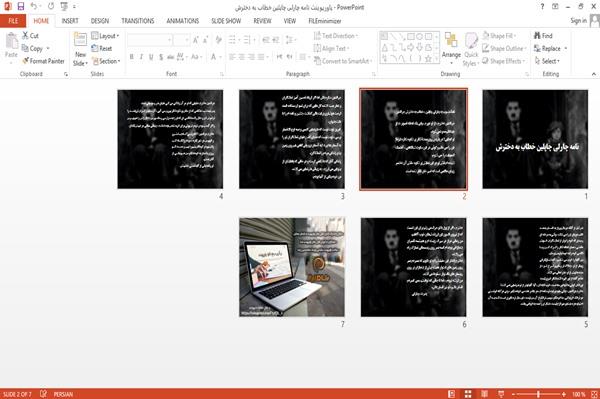Switch to Slide Sorter view in status bar
The image size is (600, 399).
468,394
